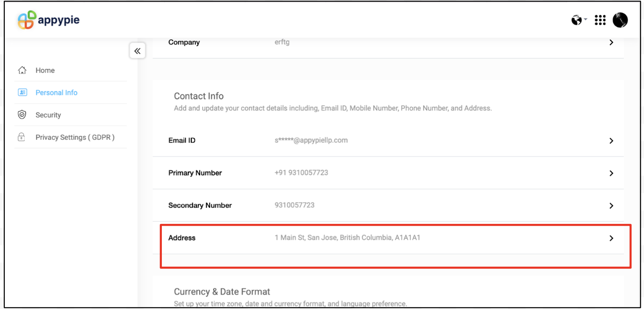644x309 pixels.
Task: Select Security menu item
Action: (48, 115)
